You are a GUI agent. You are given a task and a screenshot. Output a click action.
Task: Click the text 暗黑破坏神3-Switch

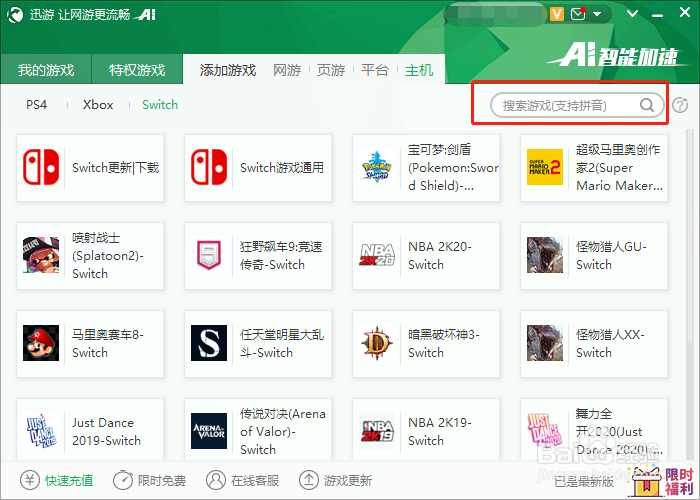444,343
